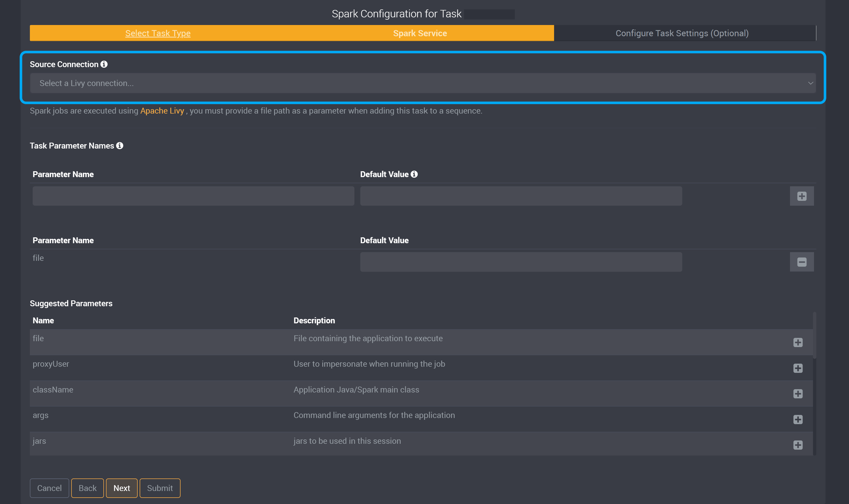Click 'Command line arguments for the application'
Screen dimensions: 849x504
tap(374, 415)
